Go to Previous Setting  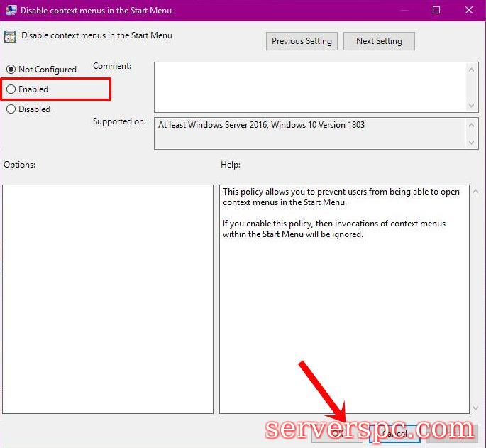point(302,41)
